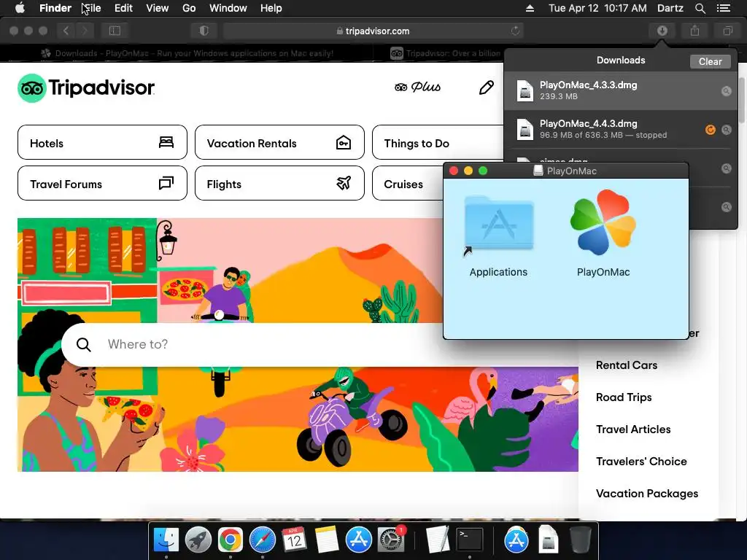
Task: Open System Preferences from the Dock
Action: 391,540
